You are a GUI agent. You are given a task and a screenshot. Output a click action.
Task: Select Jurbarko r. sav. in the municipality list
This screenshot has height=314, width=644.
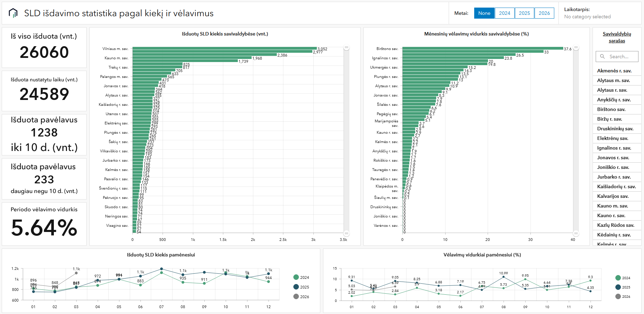click(614, 177)
